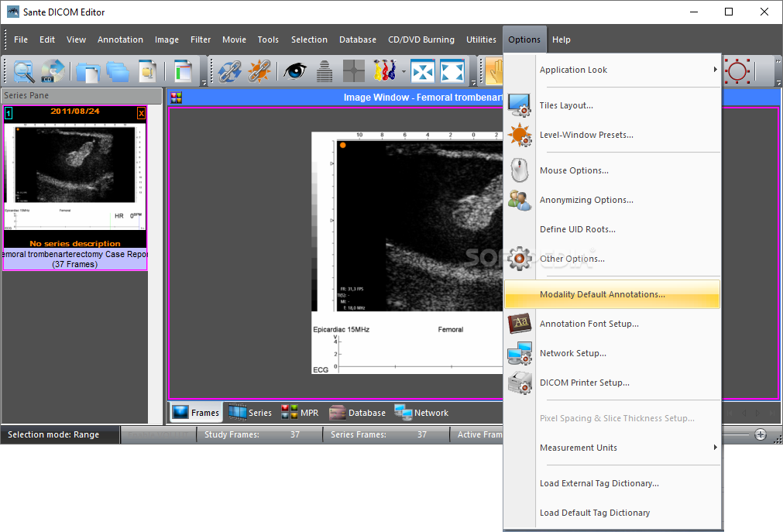The width and height of the screenshot is (783, 532).
Task: Choose Mouse Options menu entry text
Action: (x=574, y=170)
